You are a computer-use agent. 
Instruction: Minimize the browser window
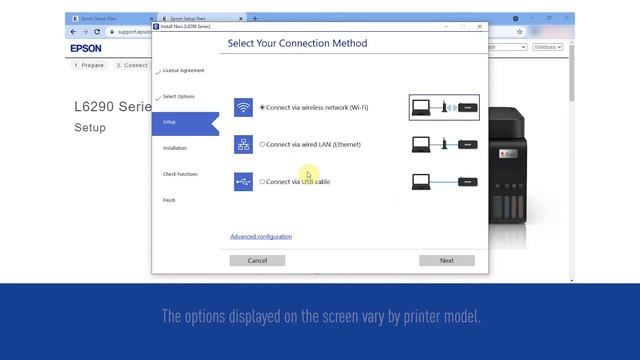[532, 18]
